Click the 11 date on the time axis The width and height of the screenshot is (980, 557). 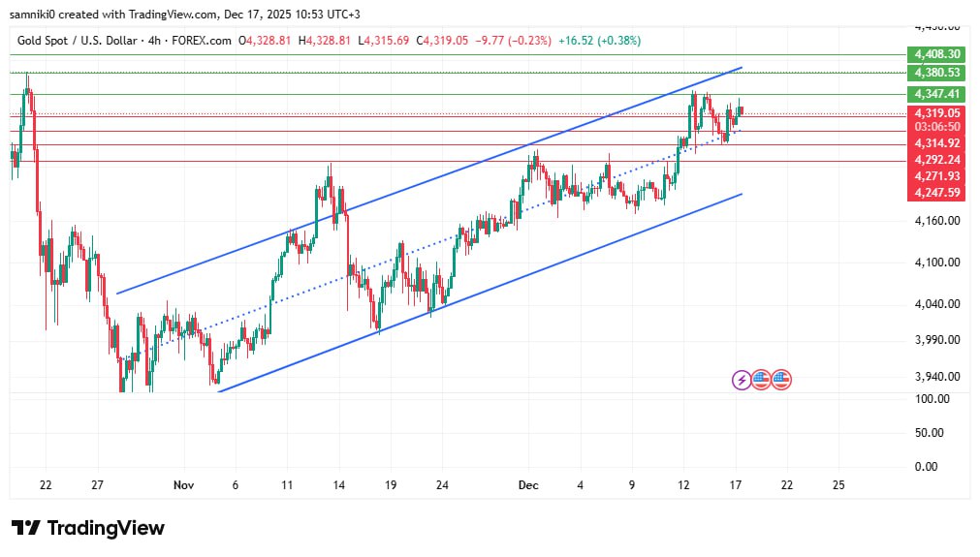(x=287, y=485)
